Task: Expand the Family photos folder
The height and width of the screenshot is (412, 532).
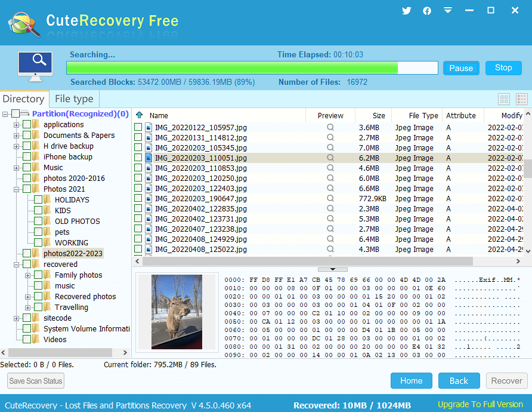Action: coord(28,275)
